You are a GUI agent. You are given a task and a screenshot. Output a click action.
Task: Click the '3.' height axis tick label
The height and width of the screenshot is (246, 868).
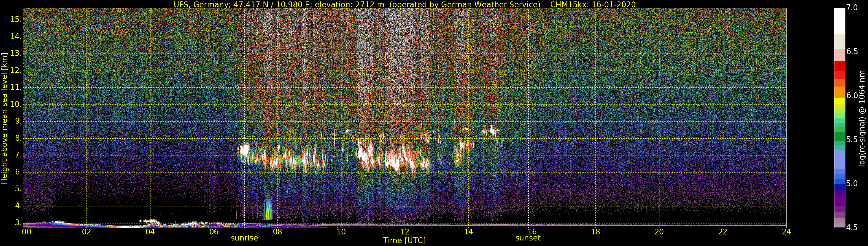(18, 223)
